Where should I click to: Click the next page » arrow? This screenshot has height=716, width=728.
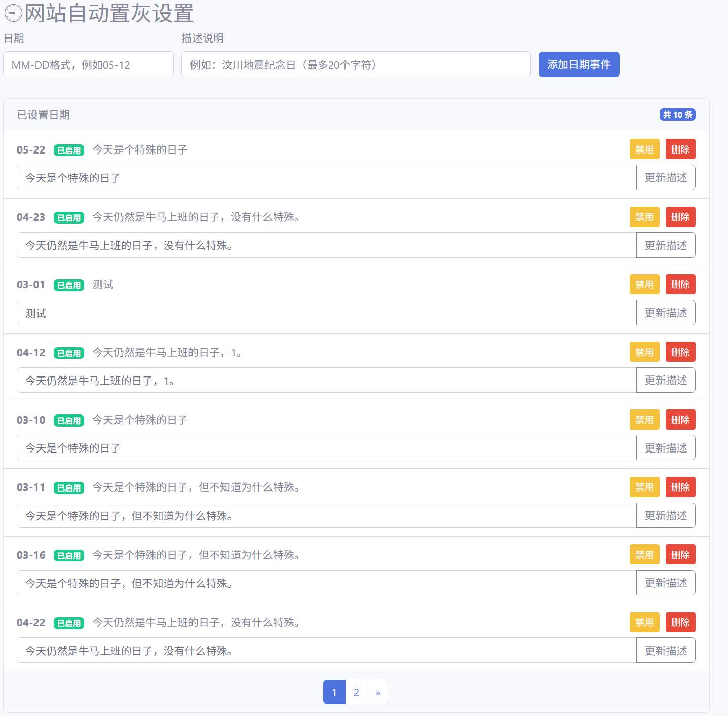pos(378,692)
